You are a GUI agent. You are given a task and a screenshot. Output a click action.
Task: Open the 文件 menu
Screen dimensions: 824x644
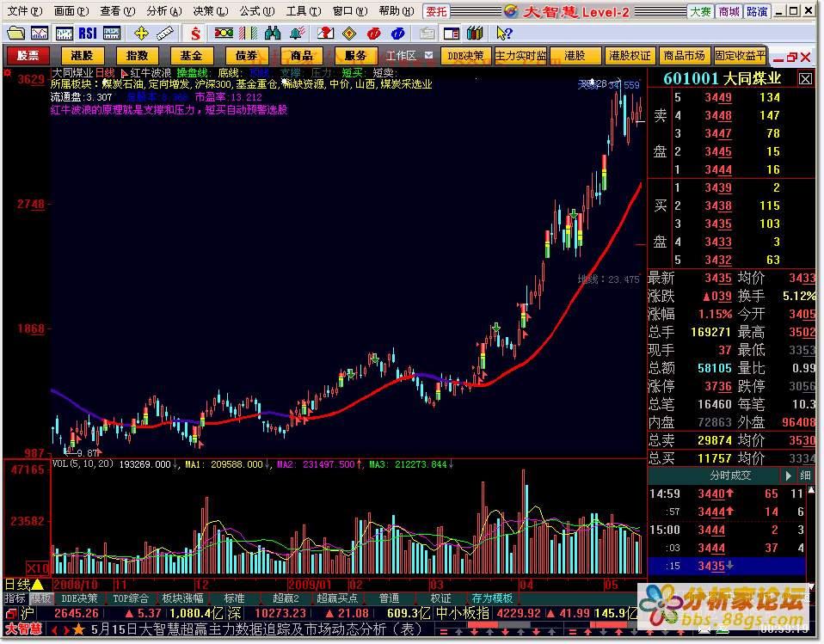pyautogui.click(x=25, y=11)
